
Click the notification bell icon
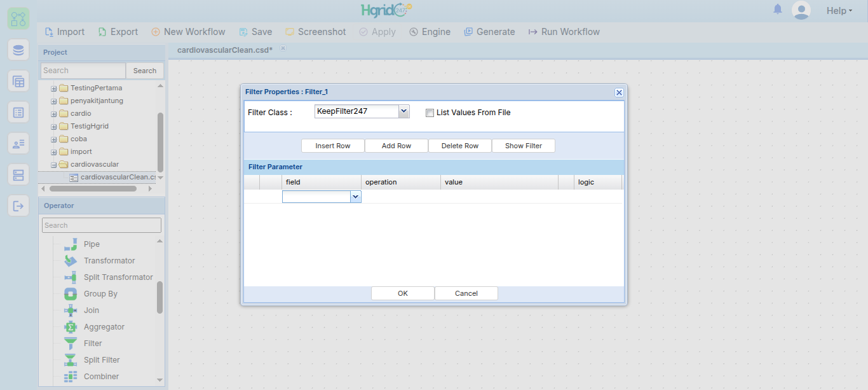[x=778, y=10]
